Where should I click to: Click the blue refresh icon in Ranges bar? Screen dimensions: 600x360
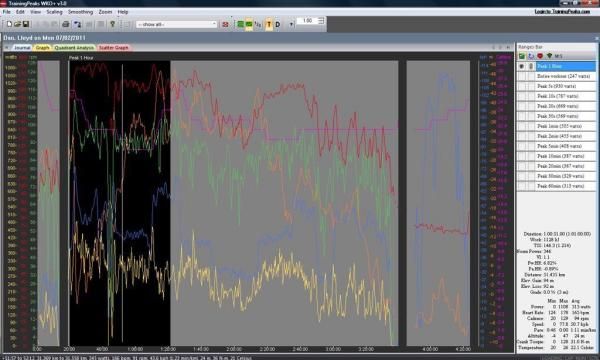[x=531, y=56]
